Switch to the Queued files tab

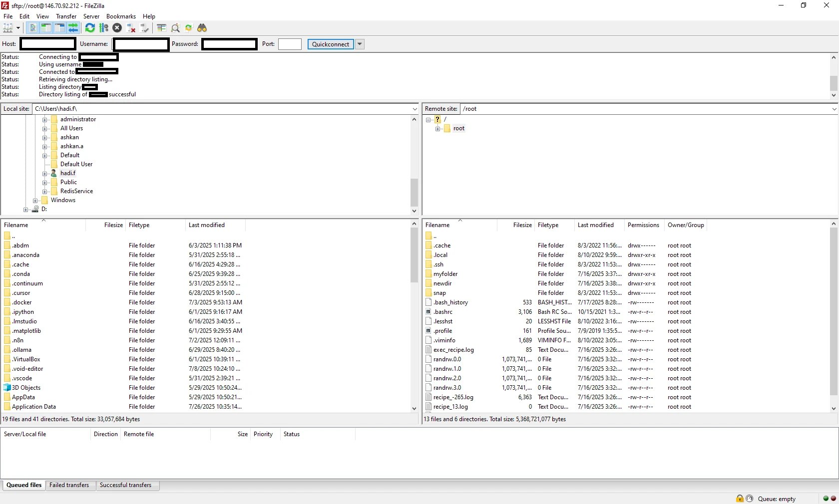pos(24,485)
